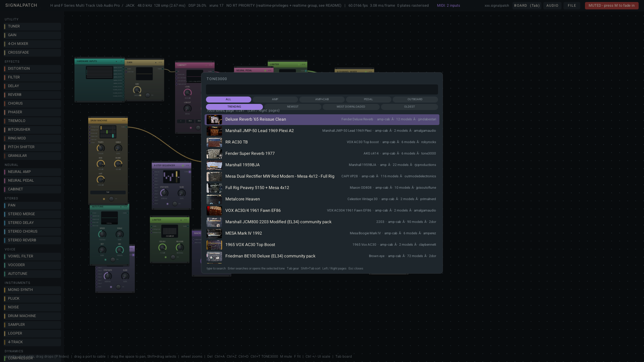The image size is (644, 362).
Task: Sort tones by NEWEST
Action: pyautogui.click(x=292, y=107)
